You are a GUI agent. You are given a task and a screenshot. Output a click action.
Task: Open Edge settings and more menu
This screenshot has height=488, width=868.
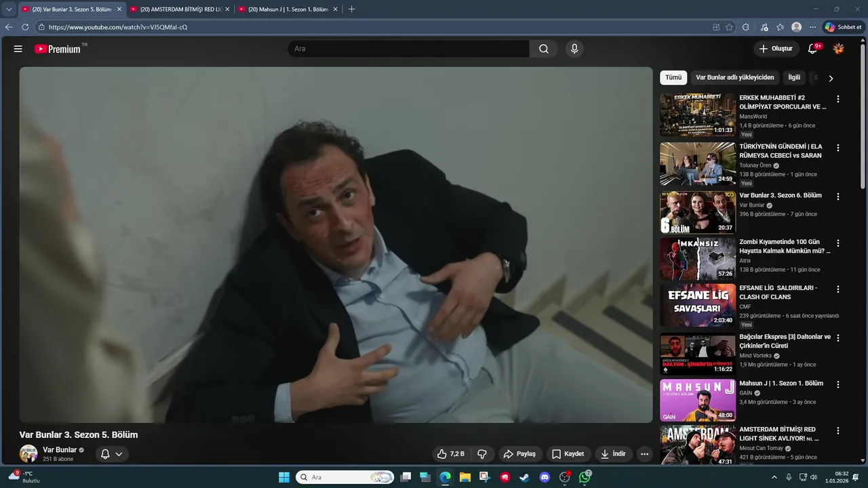click(x=813, y=27)
